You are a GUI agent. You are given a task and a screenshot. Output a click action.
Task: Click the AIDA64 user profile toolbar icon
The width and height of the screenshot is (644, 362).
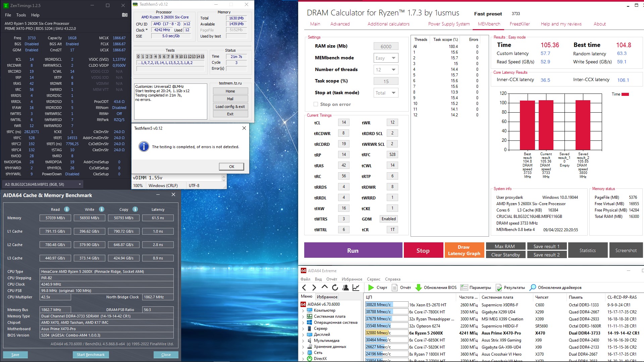pos(345,288)
